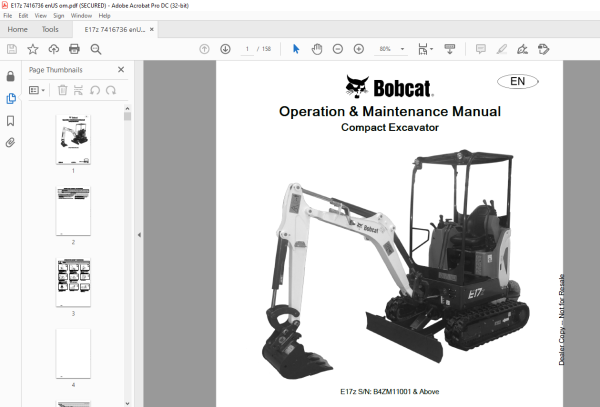Click the extract pages icon in thumbnails
The width and height of the screenshot is (600, 407).
78,90
